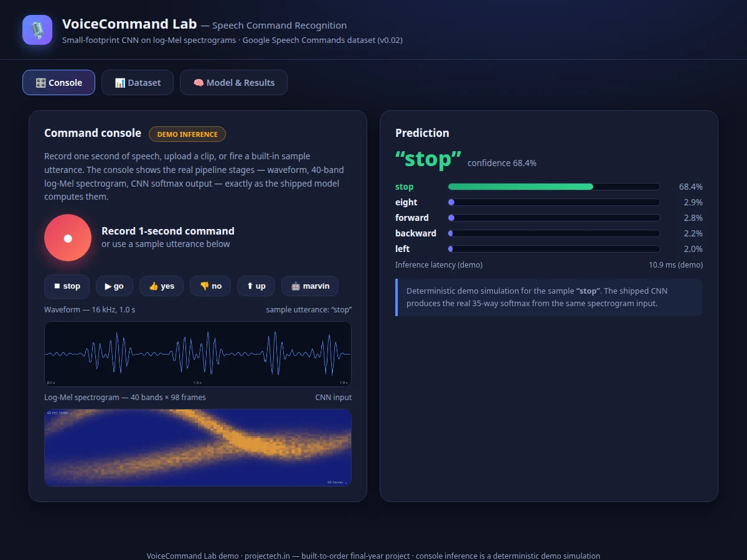Select the thumbs-down "no" sample
The image size is (747, 560).
tap(210, 286)
